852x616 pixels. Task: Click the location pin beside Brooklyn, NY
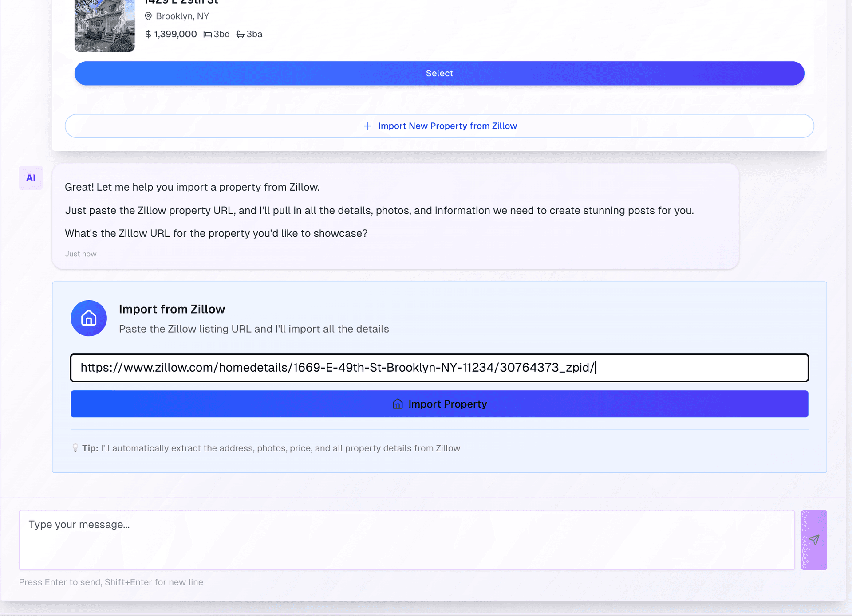[148, 16]
